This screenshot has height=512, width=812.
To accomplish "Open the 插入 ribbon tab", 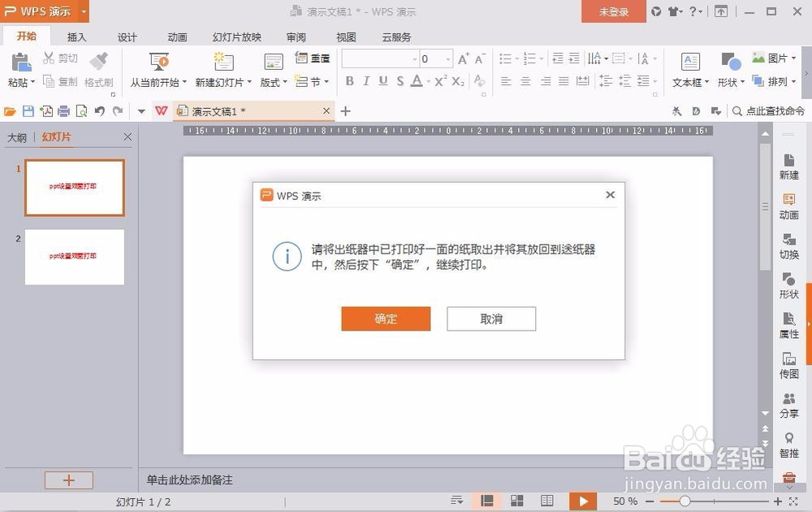I will click(x=76, y=37).
